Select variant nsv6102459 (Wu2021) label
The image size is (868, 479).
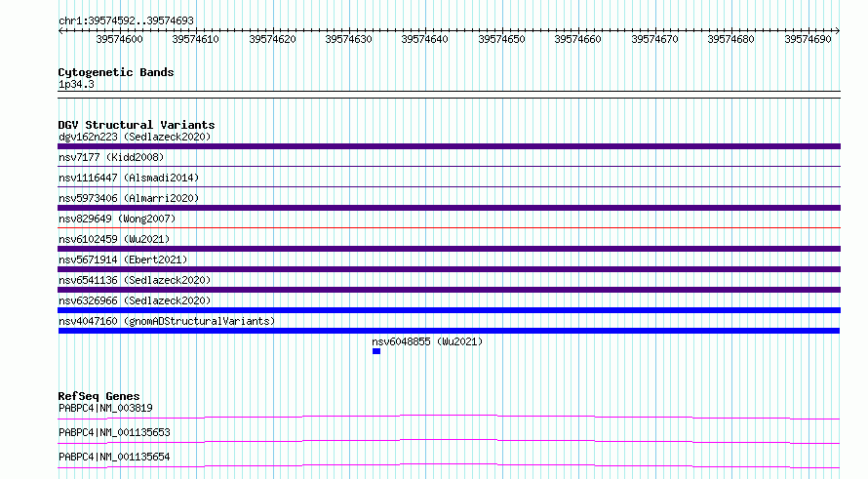pyautogui.click(x=114, y=239)
